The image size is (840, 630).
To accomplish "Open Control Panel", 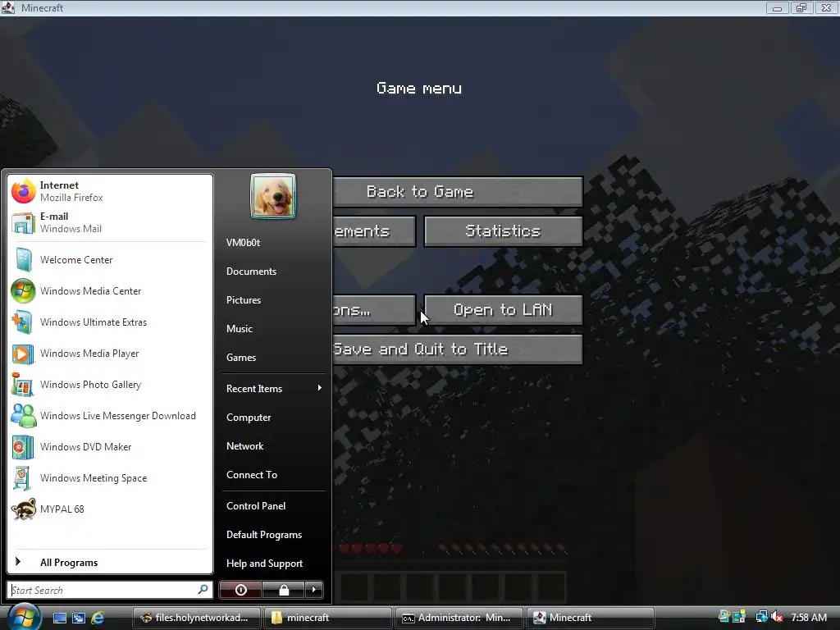I will tap(272, 505).
